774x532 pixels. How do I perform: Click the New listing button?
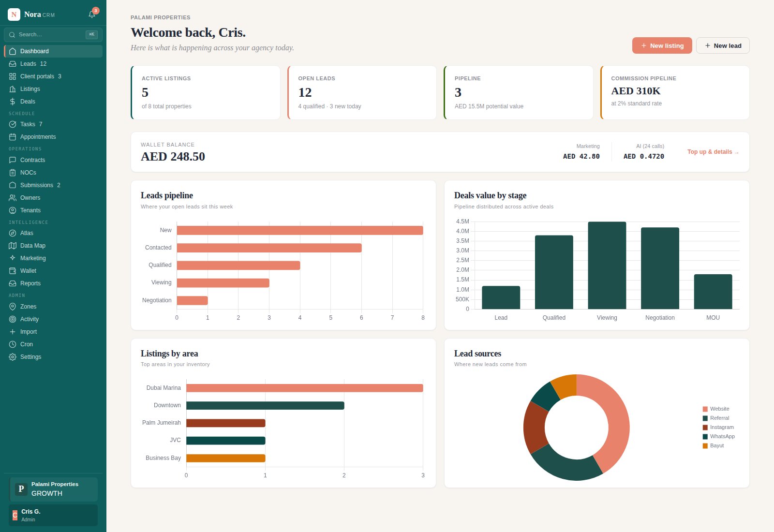[x=662, y=45]
